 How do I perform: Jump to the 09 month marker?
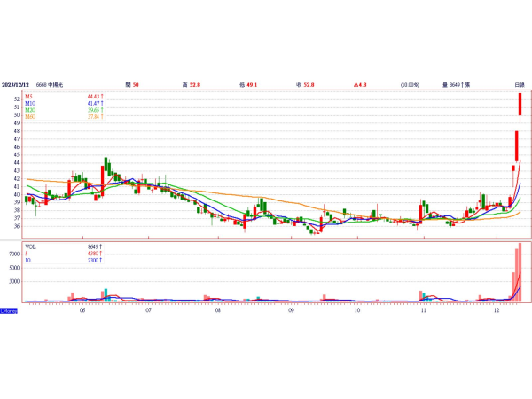point(291,311)
